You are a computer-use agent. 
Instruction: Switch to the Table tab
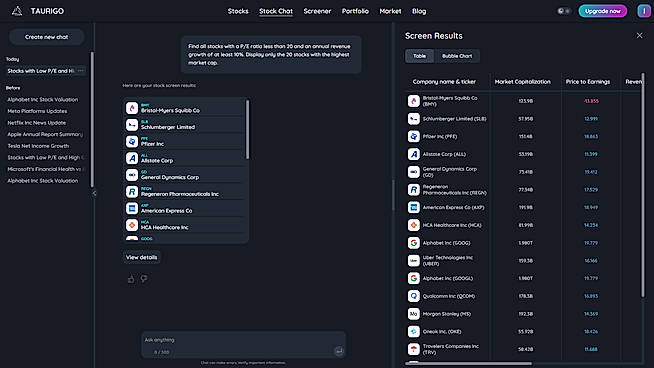(420, 56)
